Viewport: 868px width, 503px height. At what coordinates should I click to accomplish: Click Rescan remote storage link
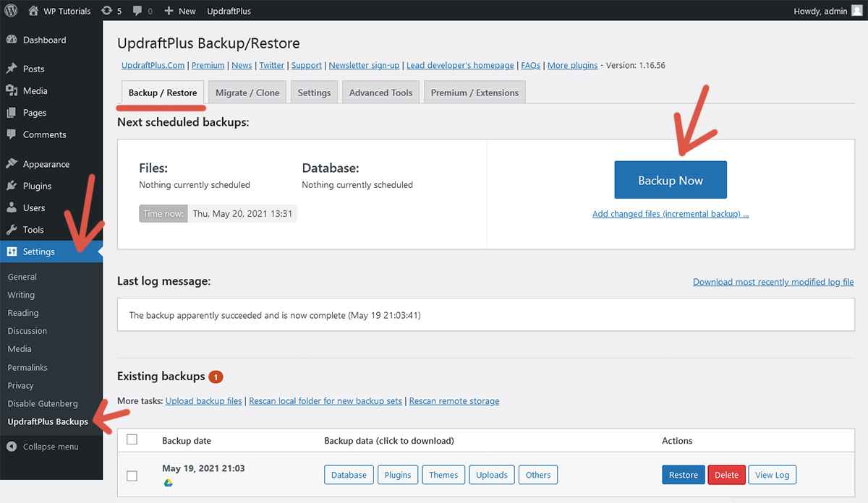[x=454, y=401]
